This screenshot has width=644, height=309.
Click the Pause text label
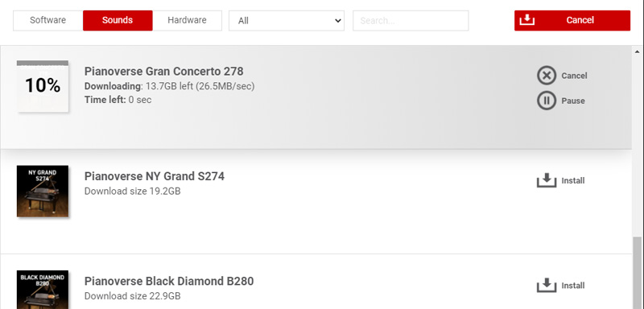coord(573,101)
